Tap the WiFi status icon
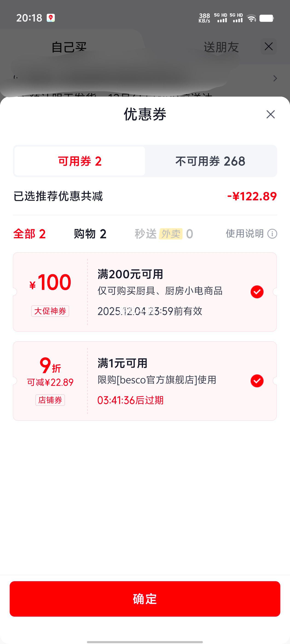Screen dimensions: 290x644 point(251,18)
